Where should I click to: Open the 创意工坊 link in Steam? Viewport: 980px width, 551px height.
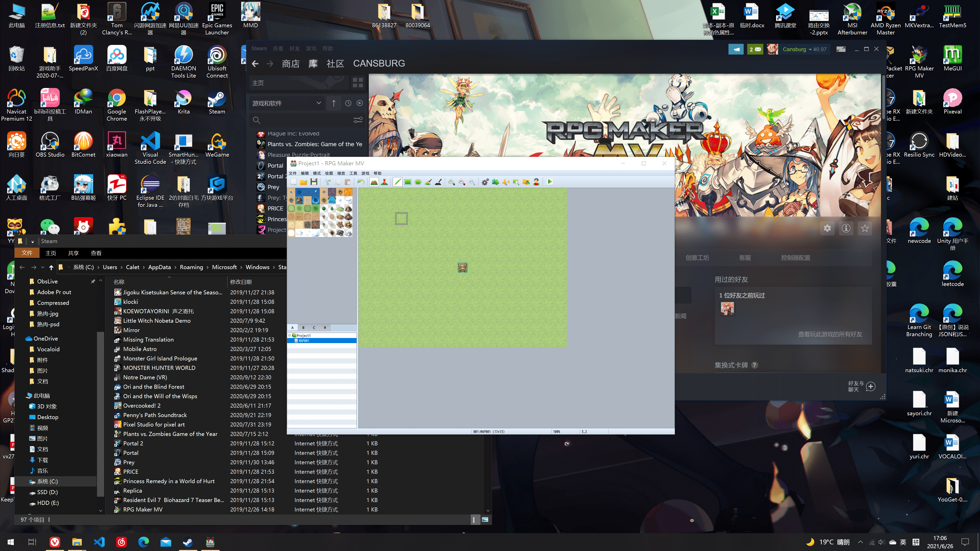(697, 258)
